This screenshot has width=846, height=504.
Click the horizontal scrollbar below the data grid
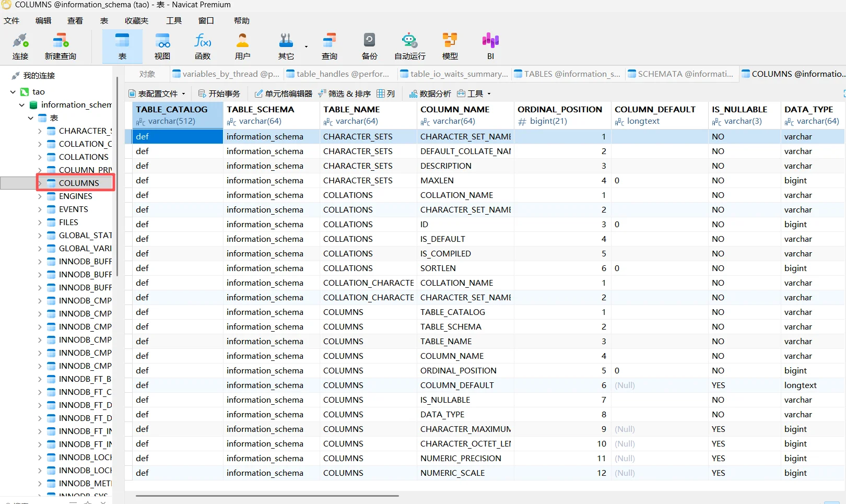coord(267,496)
